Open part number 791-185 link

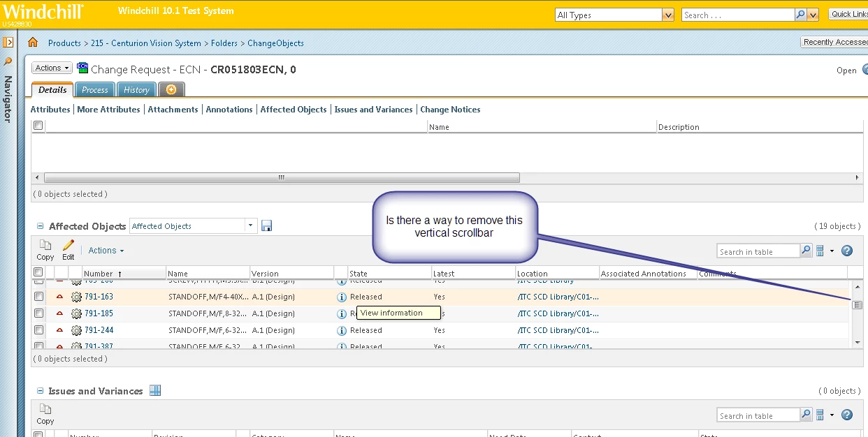(x=99, y=313)
